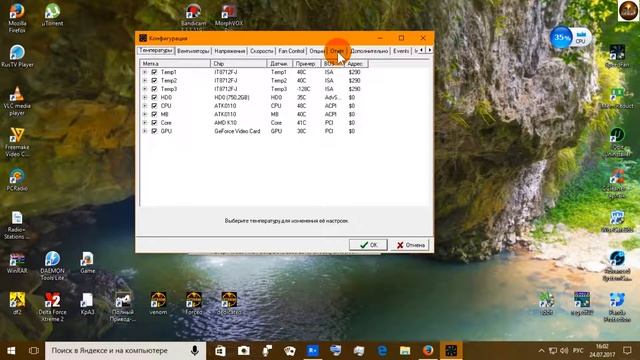This screenshot has height=360, width=640.
Task: Switch to Firefox on the taskbar
Action: (428, 351)
